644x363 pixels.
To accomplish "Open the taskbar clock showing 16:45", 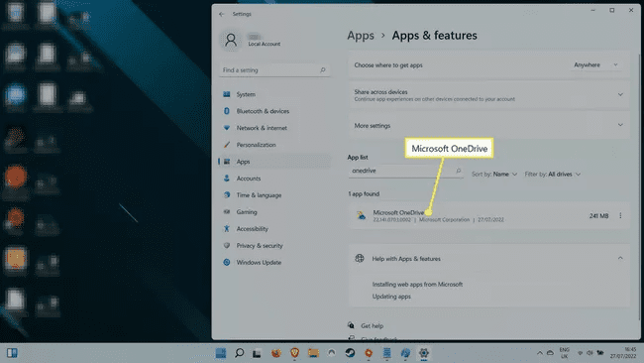I will point(623,353).
